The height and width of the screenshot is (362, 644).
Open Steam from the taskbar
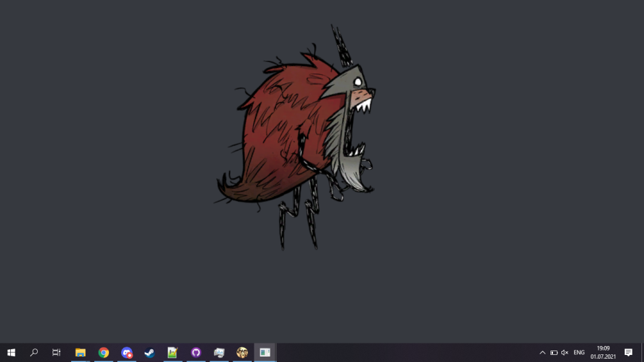(149, 352)
